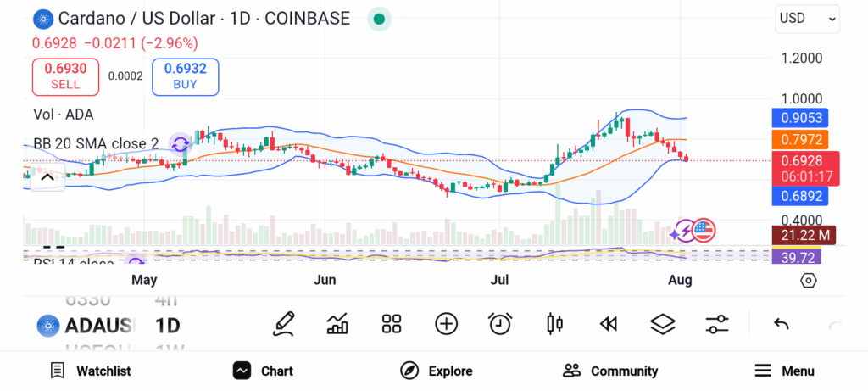Undo the last chart action
This screenshot has height=391, width=868.
(x=782, y=323)
